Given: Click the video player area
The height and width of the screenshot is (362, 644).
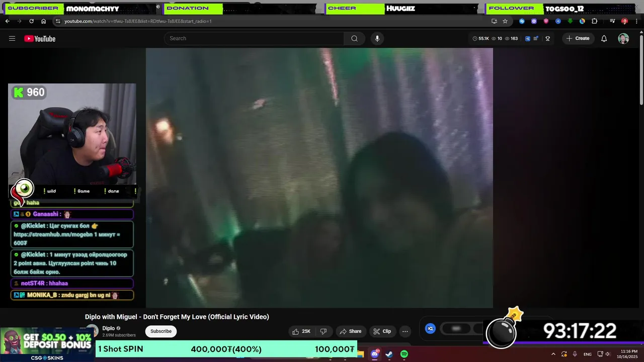Looking at the screenshot, I should [x=319, y=178].
